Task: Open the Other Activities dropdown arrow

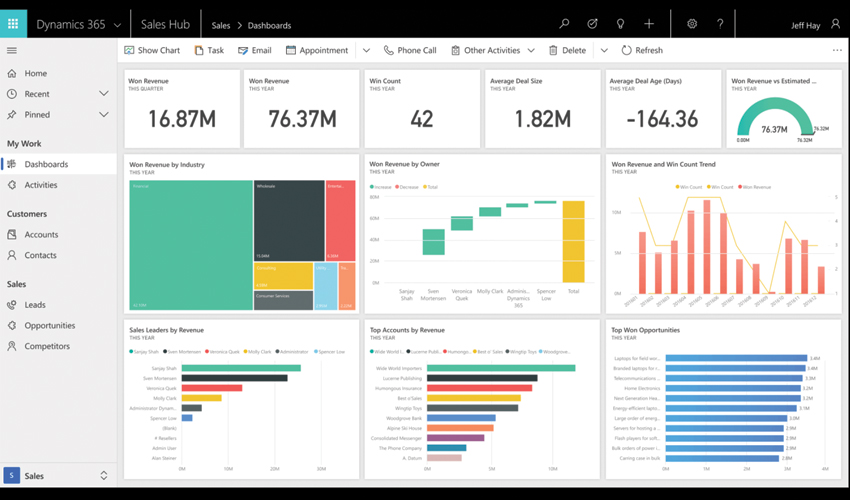Action: click(x=531, y=50)
